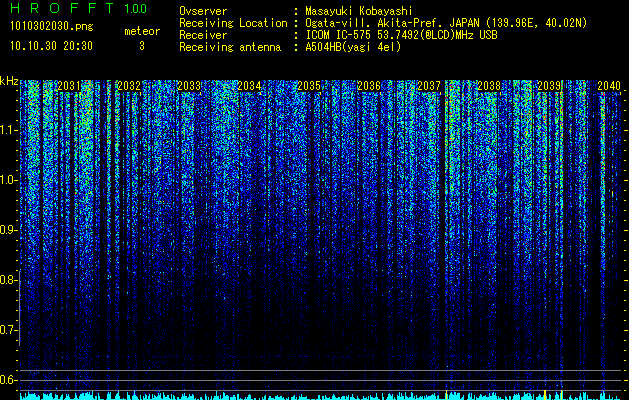
Task: Click the 2038 time marker
Action: pyautogui.click(x=489, y=86)
